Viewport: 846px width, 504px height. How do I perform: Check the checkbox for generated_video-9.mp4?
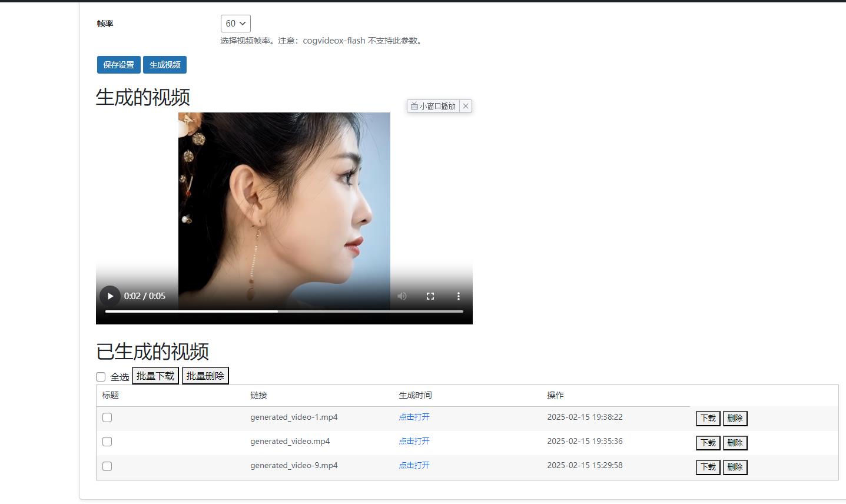pyautogui.click(x=107, y=466)
